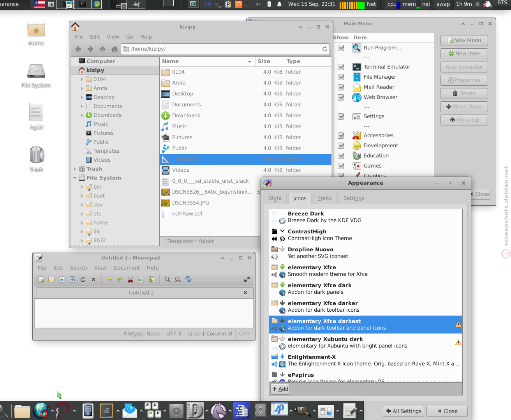Go back in the kizipy file manager
This screenshot has width=511, height=420.
(78, 49)
